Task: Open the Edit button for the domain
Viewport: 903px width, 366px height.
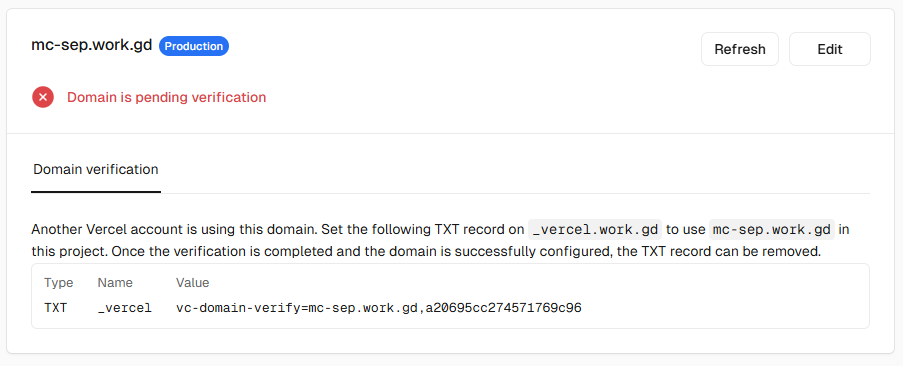Action: click(x=830, y=49)
